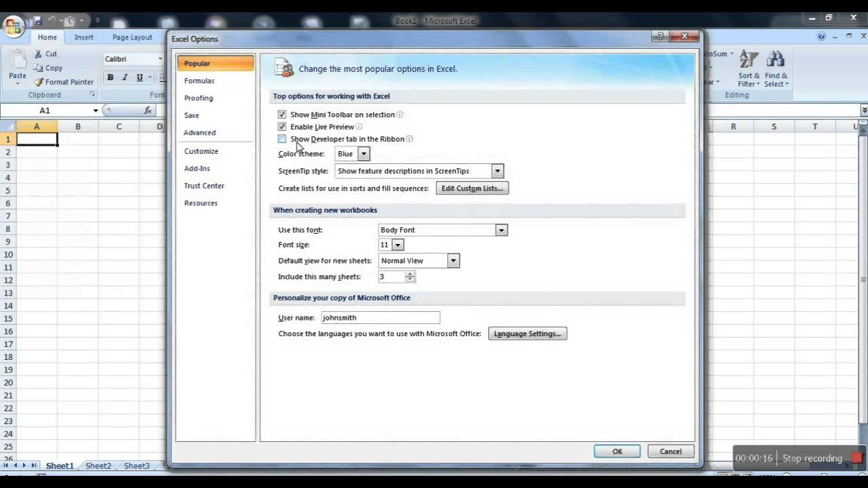Click the red Stop recording square

coord(858,458)
